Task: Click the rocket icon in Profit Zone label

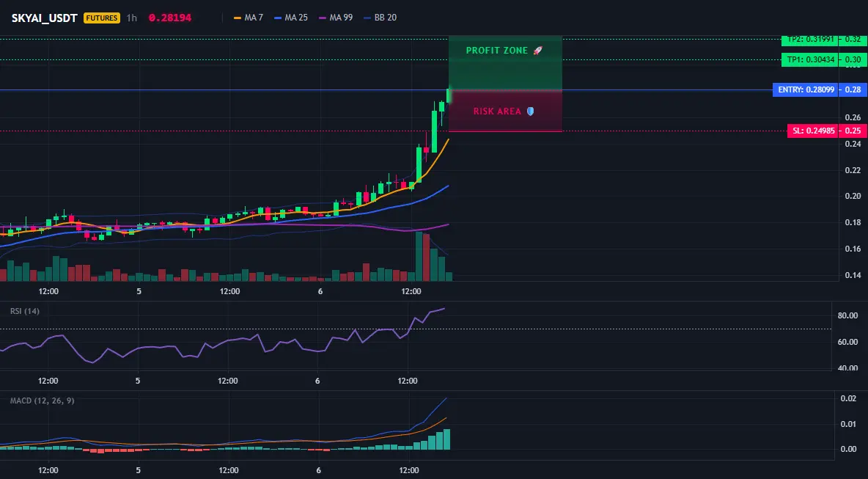Action: coord(537,51)
